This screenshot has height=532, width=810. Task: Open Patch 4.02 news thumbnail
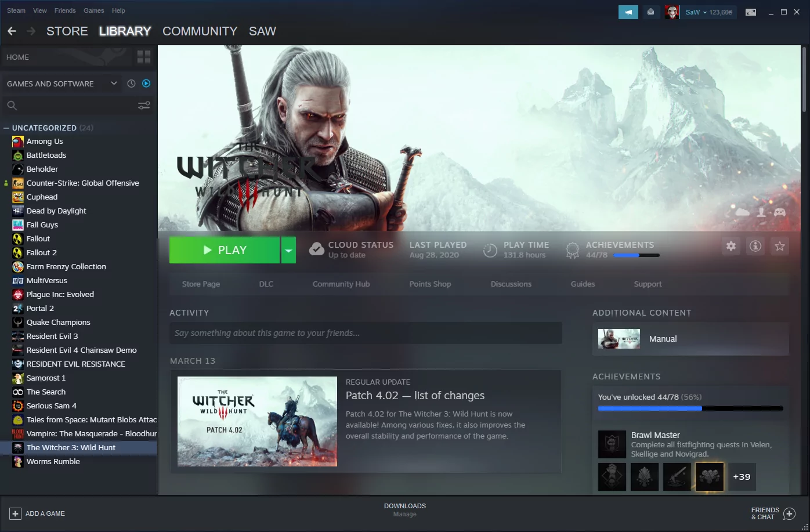pyautogui.click(x=257, y=422)
